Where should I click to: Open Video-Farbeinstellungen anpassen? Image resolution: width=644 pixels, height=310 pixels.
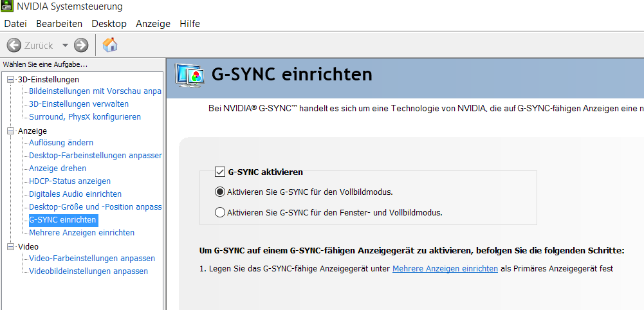pyautogui.click(x=92, y=259)
